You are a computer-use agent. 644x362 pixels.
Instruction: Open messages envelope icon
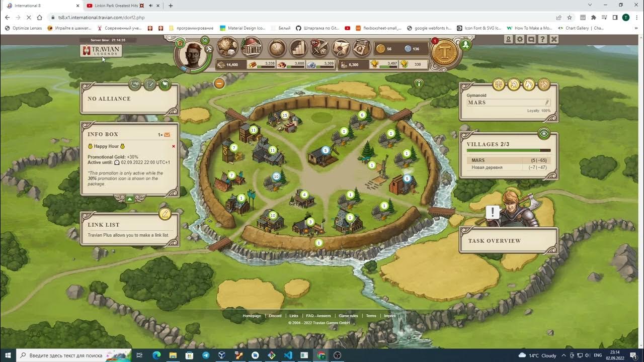point(341,48)
